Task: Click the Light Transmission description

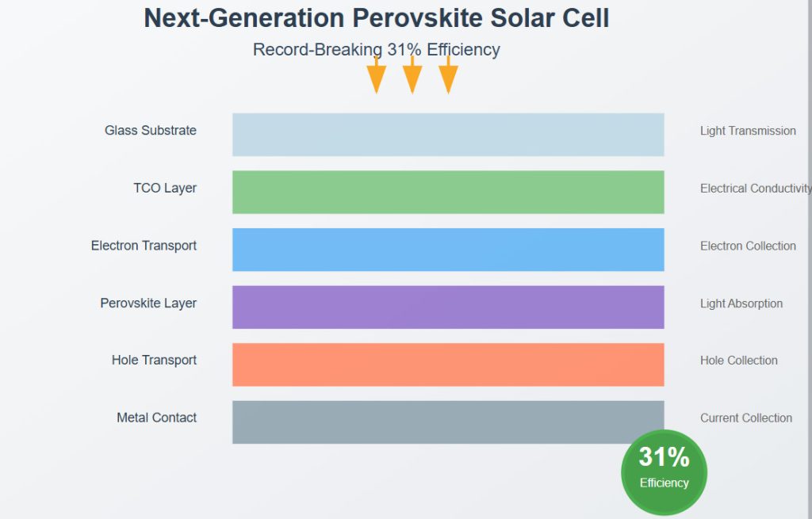Action: 748,131
